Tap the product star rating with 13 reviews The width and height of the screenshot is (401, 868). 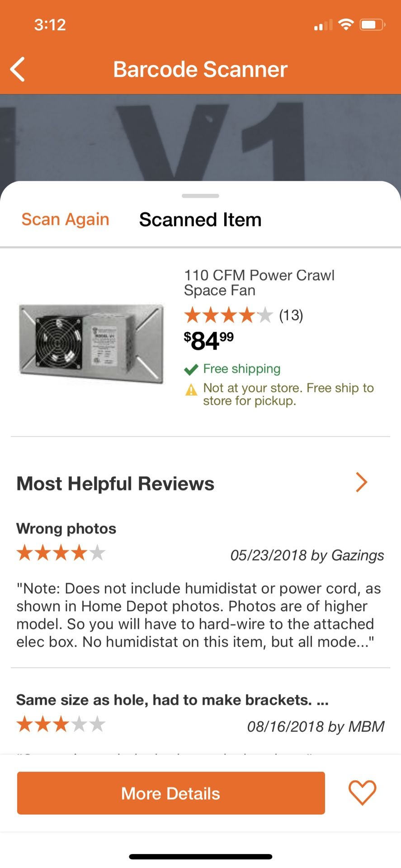coord(243,315)
